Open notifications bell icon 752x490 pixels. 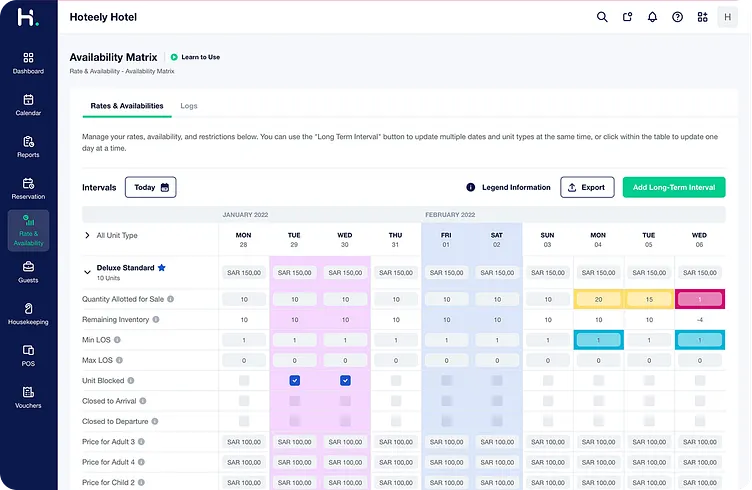point(652,17)
